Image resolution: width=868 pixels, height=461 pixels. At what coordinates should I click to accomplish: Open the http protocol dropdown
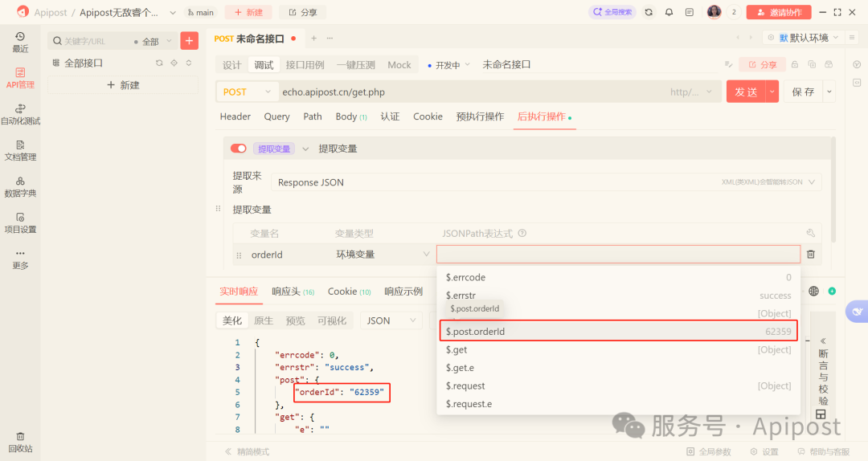coord(691,92)
